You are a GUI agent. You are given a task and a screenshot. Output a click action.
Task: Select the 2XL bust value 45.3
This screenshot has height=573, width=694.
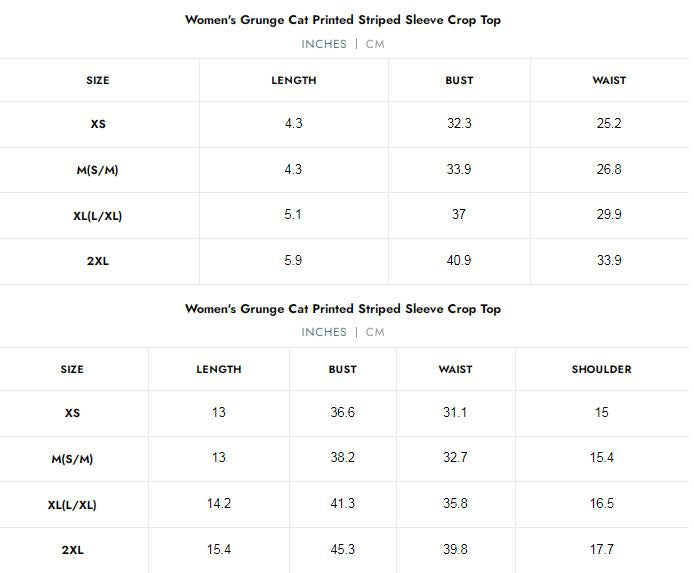pos(342,550)
